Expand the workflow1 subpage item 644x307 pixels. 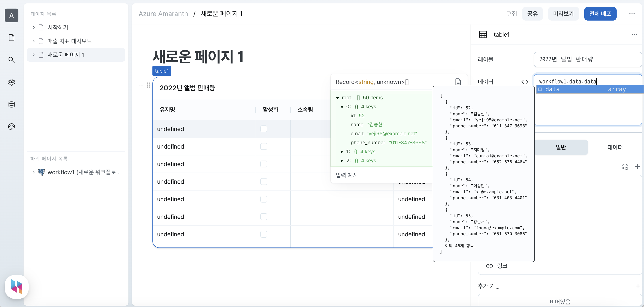[33, 172]
